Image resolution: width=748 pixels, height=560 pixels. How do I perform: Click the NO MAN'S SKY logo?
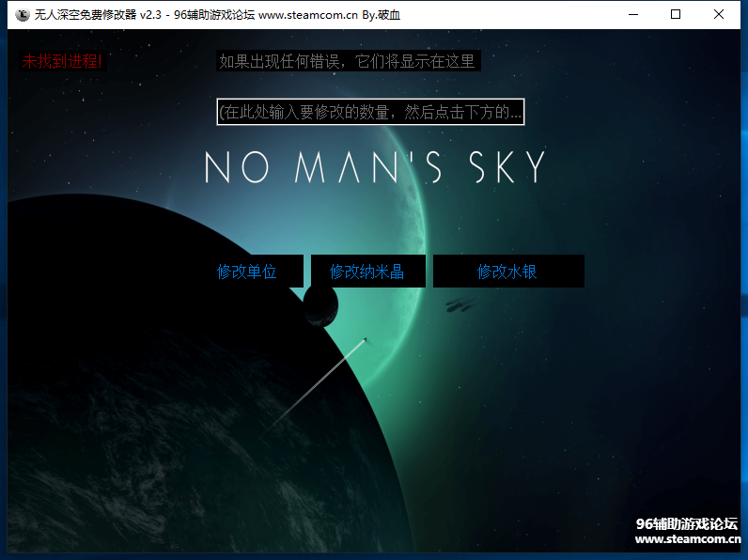[375, 167]
